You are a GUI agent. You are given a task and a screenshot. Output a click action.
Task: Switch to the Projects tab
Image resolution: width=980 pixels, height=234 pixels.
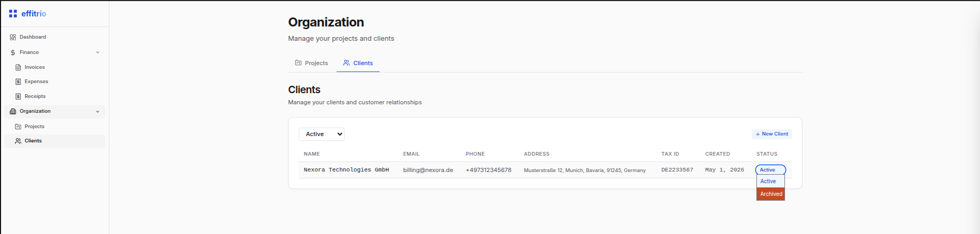coord(311,63)
